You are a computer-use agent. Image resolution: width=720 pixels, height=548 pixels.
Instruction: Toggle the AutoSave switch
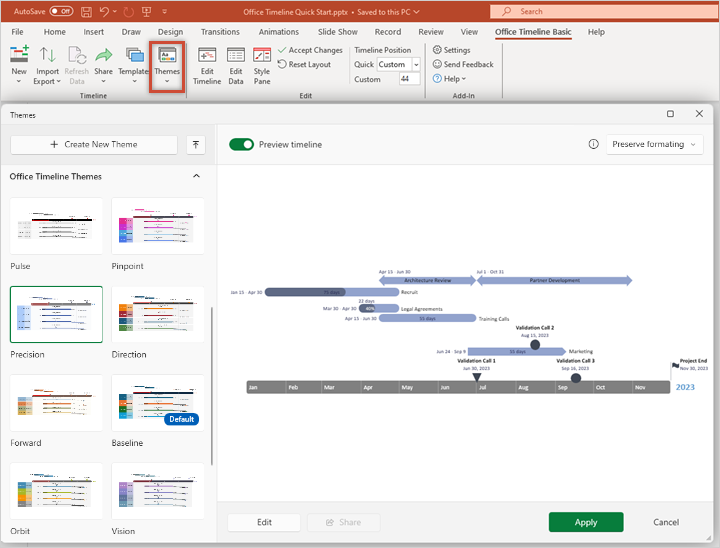pyautogui.click(x=60, y=11)
